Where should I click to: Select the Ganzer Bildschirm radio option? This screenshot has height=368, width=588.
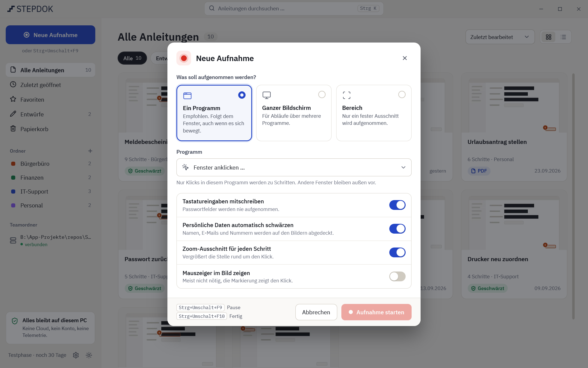pos(322,95)
